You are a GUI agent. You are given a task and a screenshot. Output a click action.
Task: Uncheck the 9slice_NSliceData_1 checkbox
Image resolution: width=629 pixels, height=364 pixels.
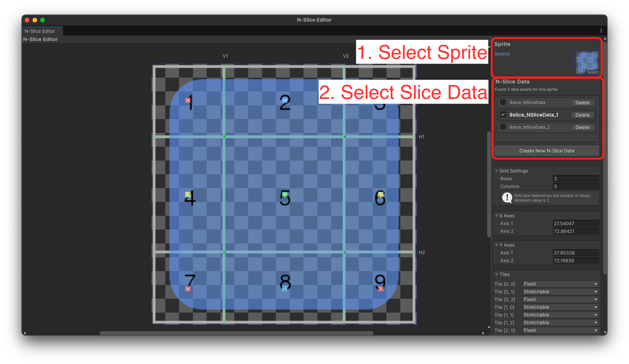503,115
